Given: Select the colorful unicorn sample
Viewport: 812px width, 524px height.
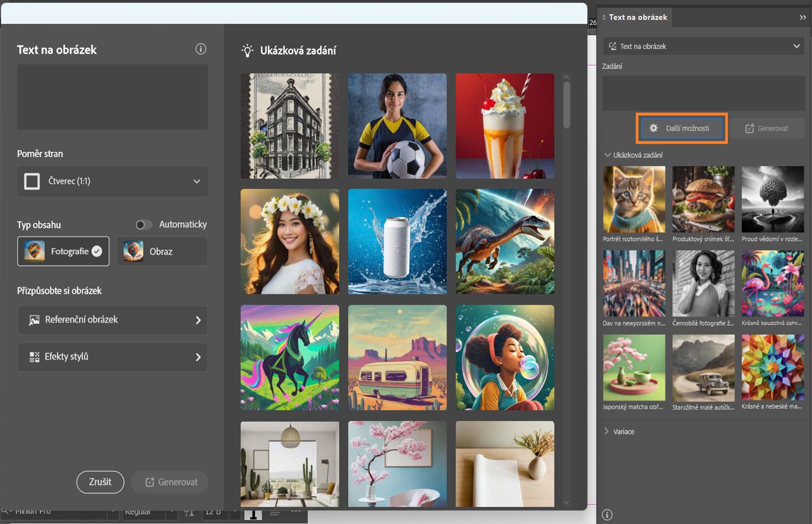Looking at the screenshot, I should pos(290,358).
